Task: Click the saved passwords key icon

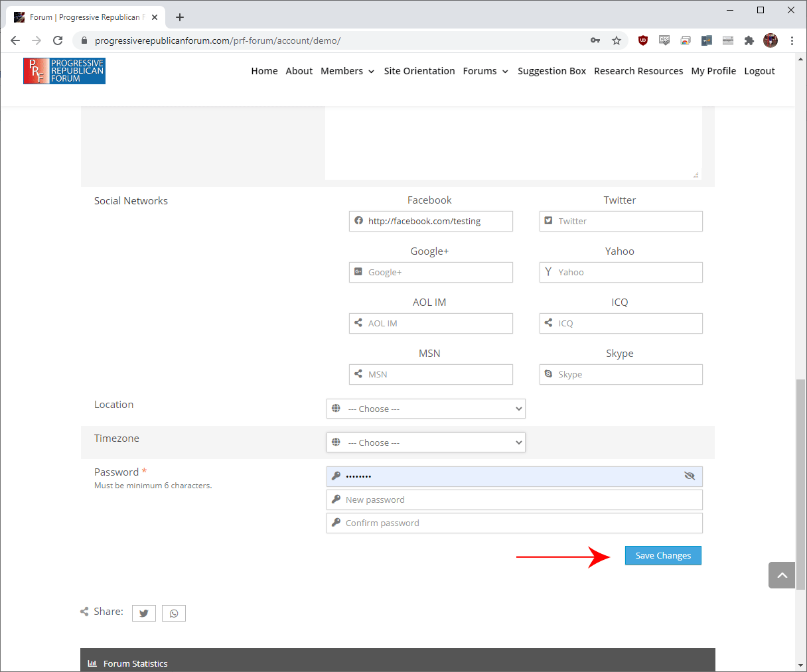Action: click(595, 40)
